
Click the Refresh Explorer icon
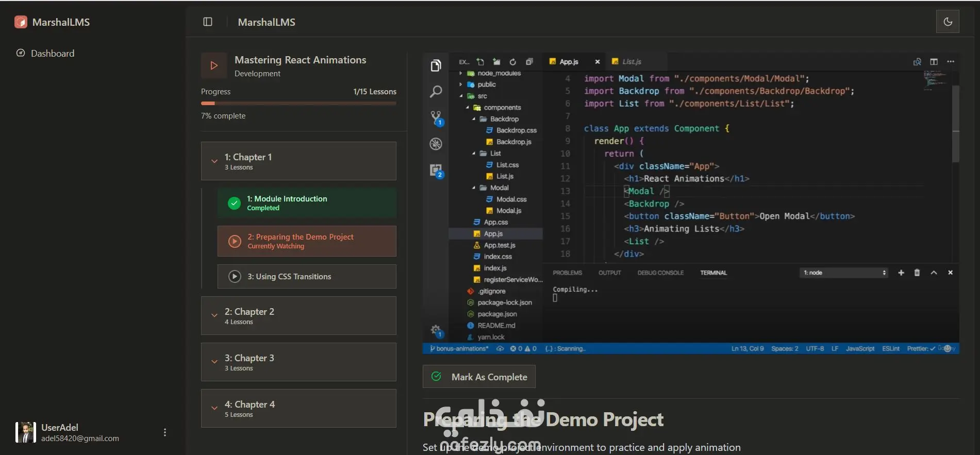coord(512,62)
